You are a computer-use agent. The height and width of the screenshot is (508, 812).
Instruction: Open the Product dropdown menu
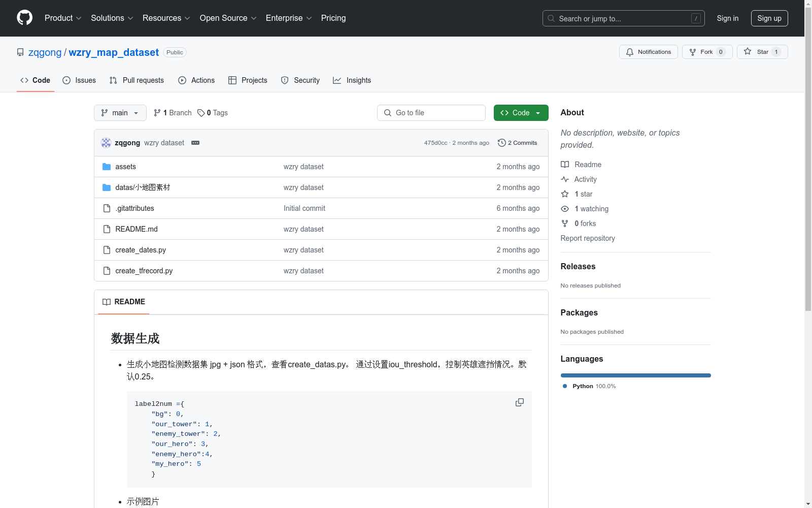coord(63,18)
